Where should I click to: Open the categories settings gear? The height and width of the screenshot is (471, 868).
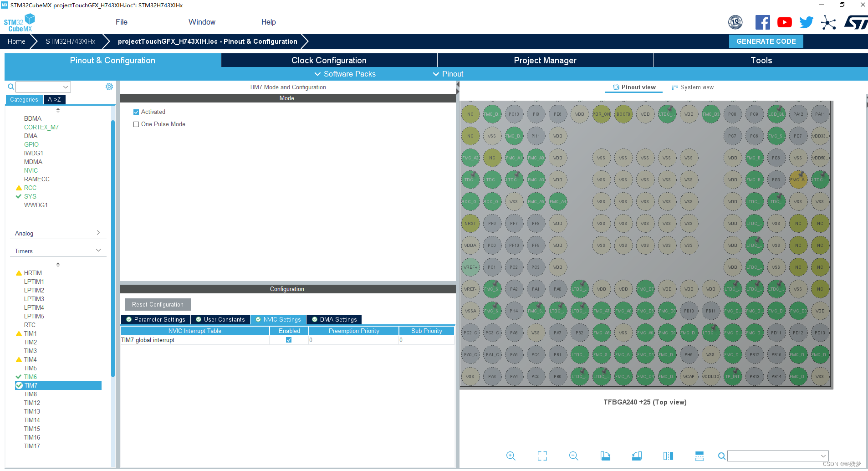click(109, 87)
